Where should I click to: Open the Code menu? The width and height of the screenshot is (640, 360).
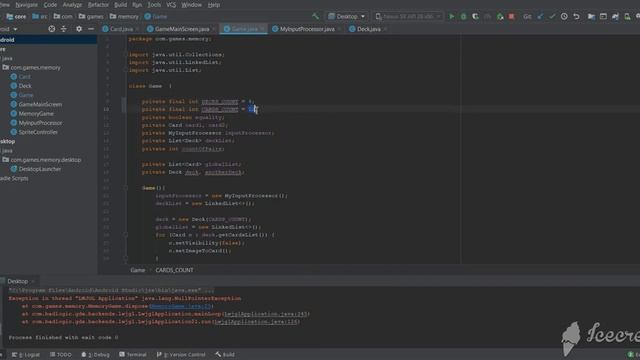coord(50,5)
